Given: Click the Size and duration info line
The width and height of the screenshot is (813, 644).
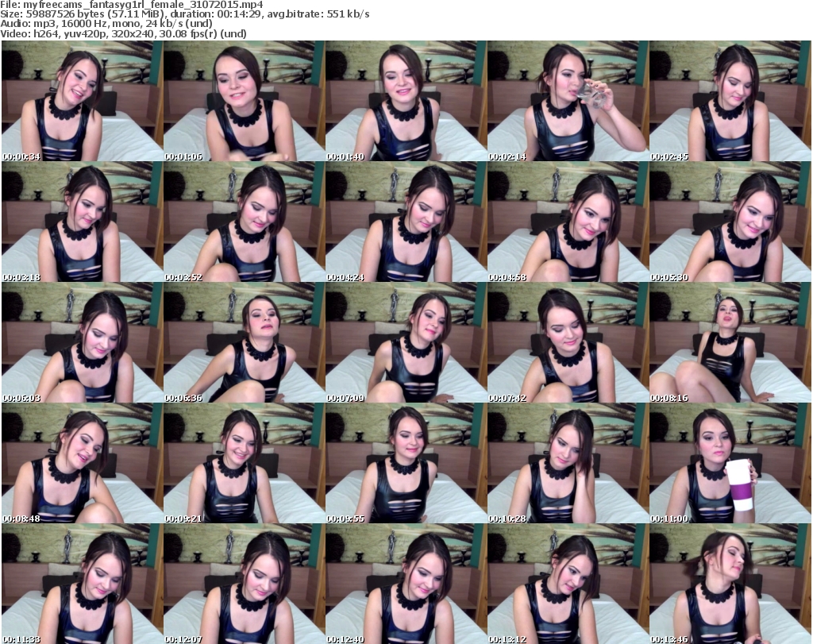Looking at the screenshot, I should (184, 14).
